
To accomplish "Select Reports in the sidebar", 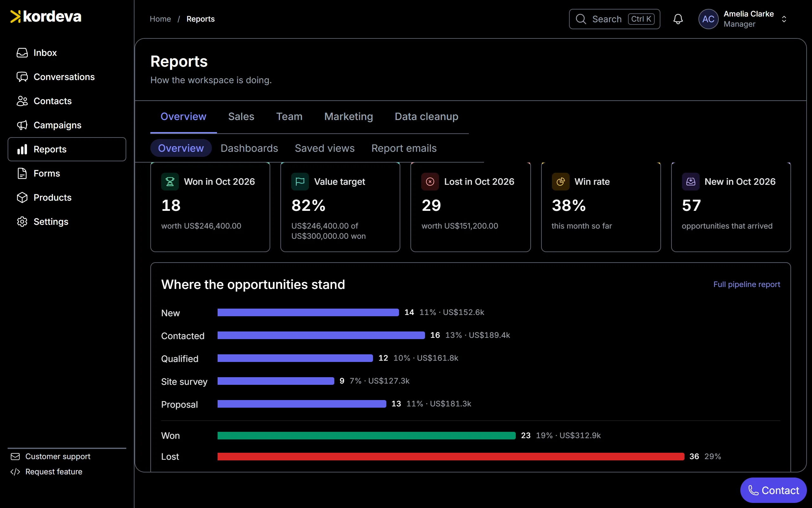I will pyautogui.click(x=67, y=149).
